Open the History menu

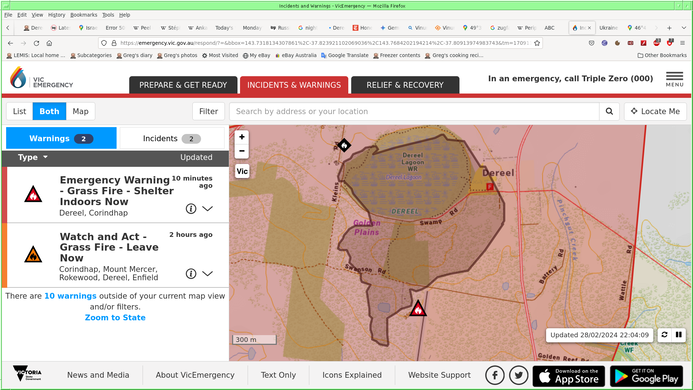pos(57,15)
